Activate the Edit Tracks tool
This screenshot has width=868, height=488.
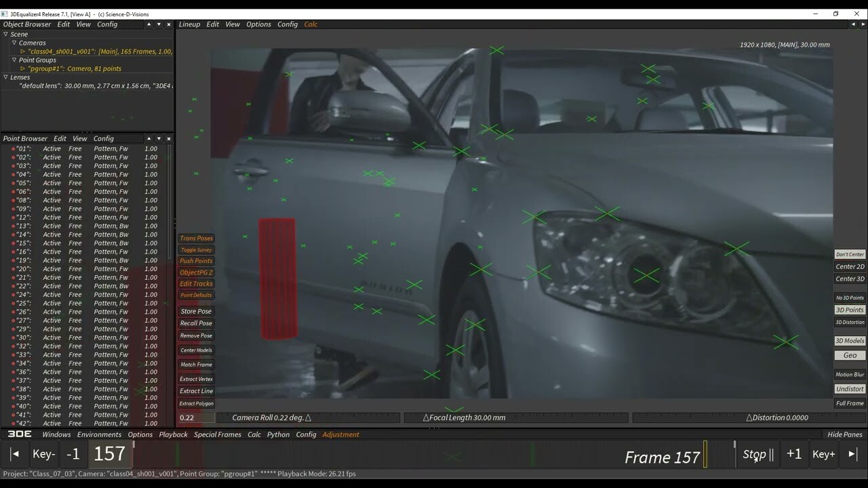(x=195, y=283)
